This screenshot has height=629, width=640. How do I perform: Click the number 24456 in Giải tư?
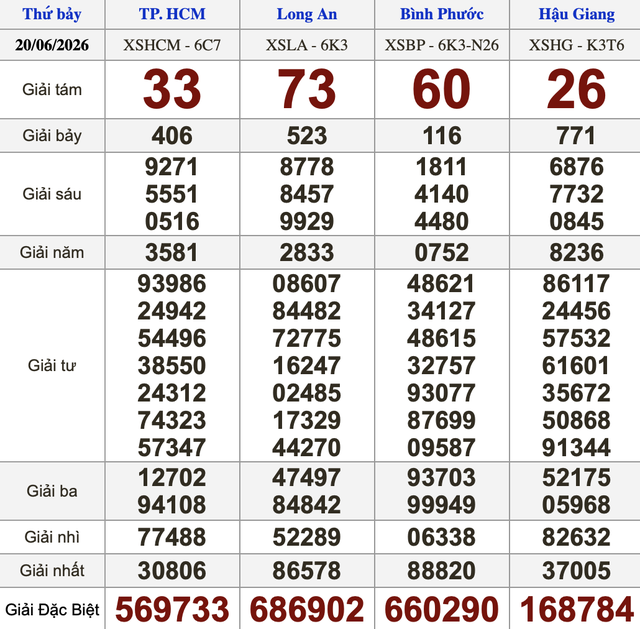coord(576,311)
